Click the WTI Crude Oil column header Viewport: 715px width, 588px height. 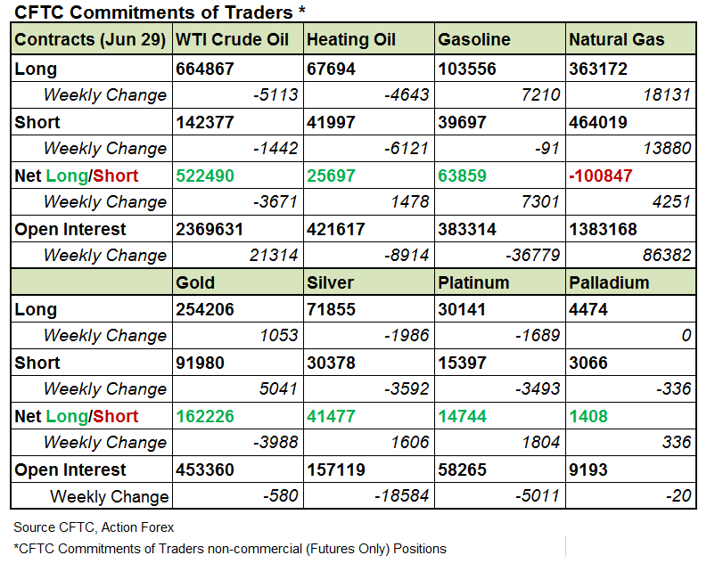click(x=234, y=40)
